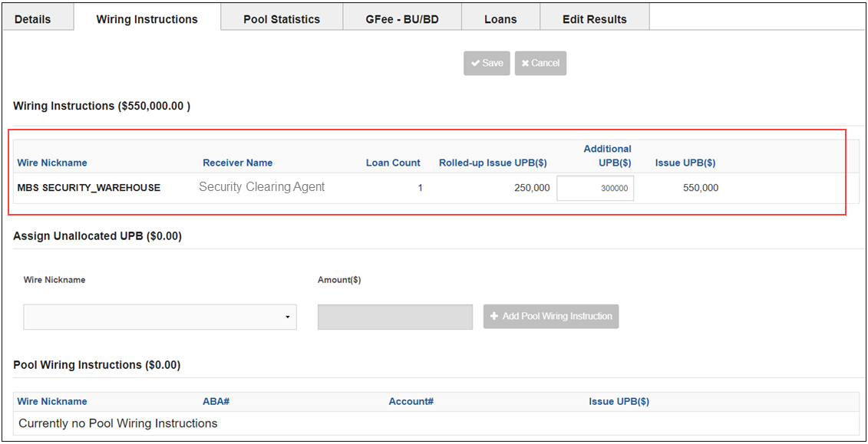Sort by Receiver Name column header

[x=237, y=163]
